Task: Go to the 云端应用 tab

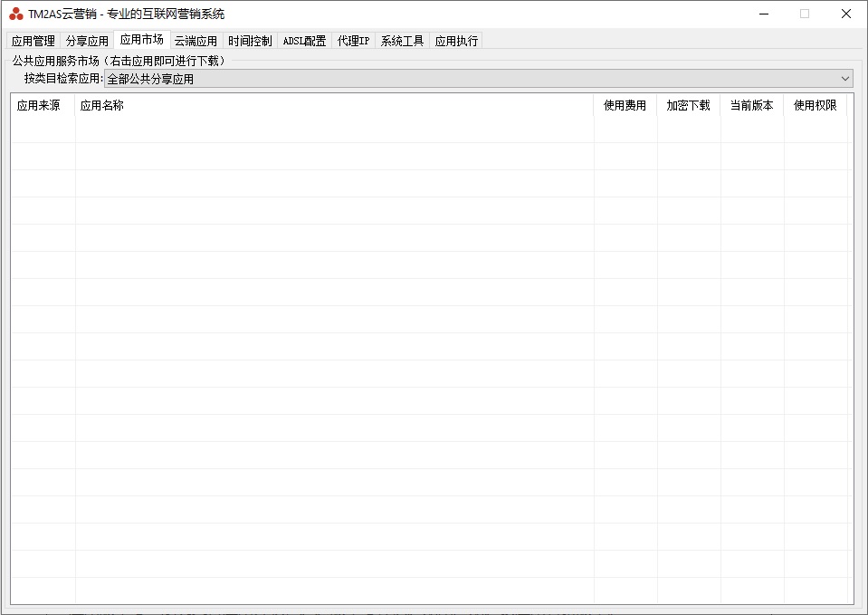Action: [x=196, y=41]
